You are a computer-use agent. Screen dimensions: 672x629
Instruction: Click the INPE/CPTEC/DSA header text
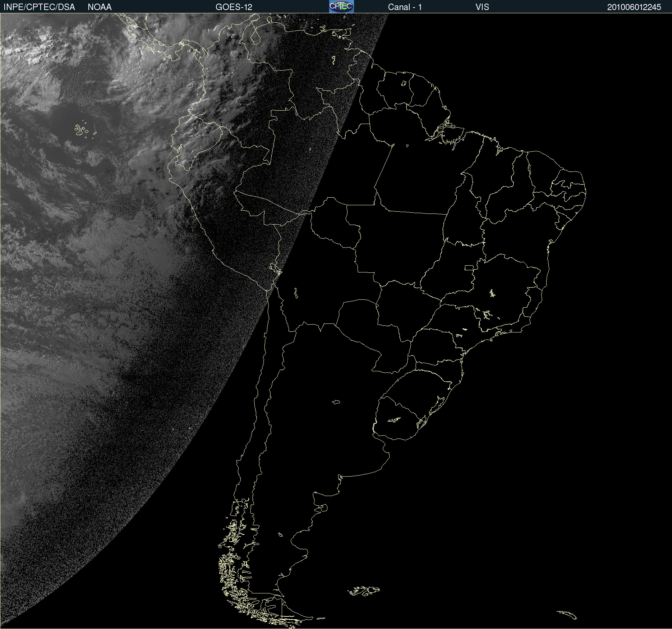coord(39,7)
